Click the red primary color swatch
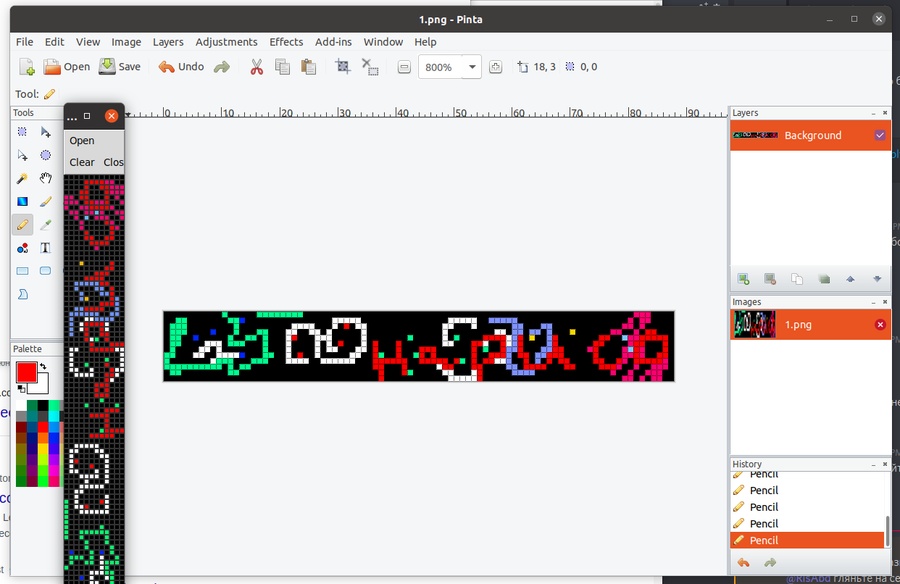 (25, 372)
